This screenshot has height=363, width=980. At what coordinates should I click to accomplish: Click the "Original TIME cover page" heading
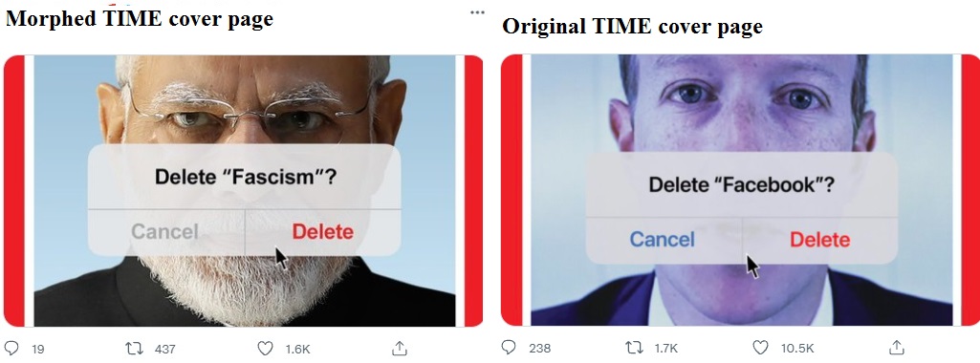pyautogui.click(x=632, y=26)
